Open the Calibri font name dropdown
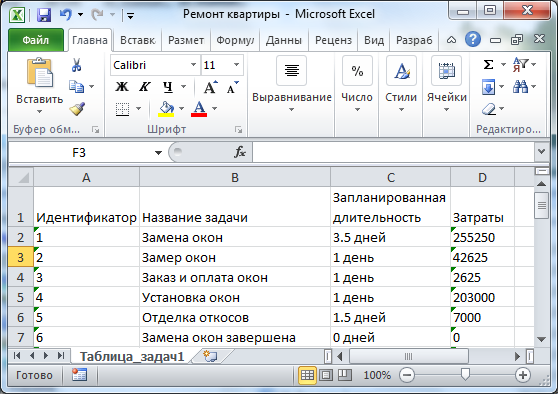The width and height of the screenshot is (558, 394). 194,65
